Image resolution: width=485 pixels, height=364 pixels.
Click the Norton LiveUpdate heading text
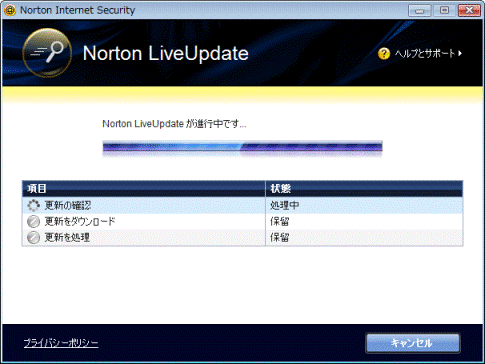166,53
